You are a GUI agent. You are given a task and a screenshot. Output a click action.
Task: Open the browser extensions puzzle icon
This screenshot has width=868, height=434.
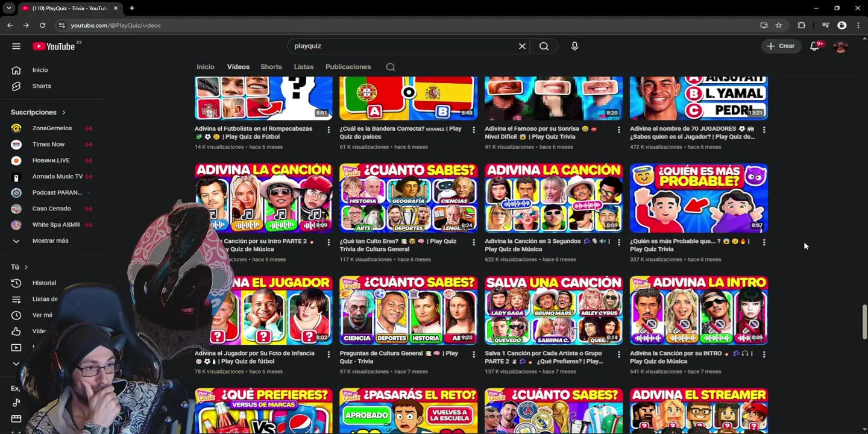click(x=801, y=25)
